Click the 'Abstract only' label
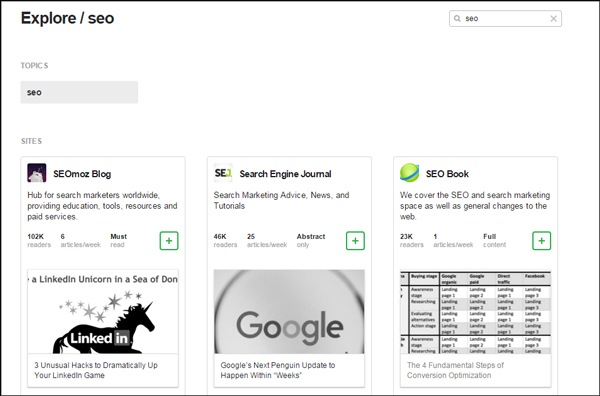This screenshot has width=600, height=396. [311, 241]
